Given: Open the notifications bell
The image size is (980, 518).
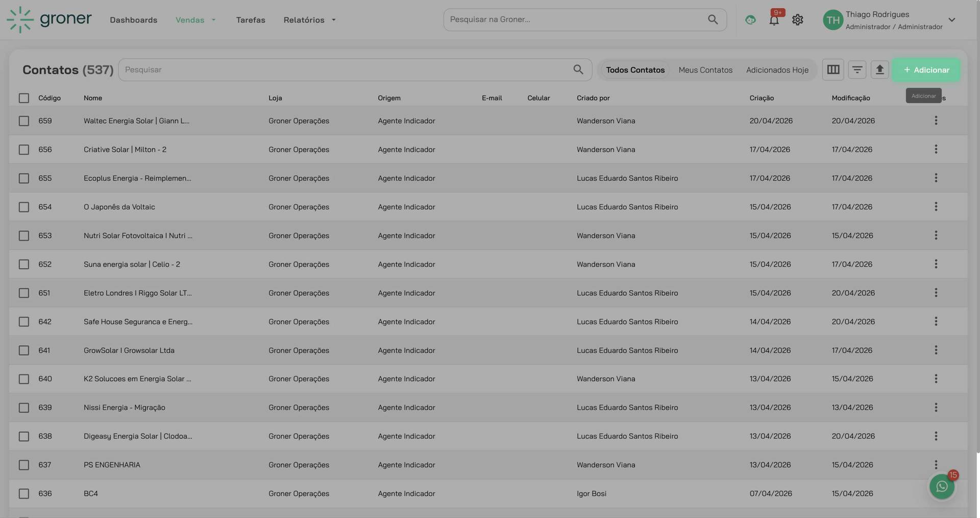Looking at the screenshot, I should pos(774,20).
